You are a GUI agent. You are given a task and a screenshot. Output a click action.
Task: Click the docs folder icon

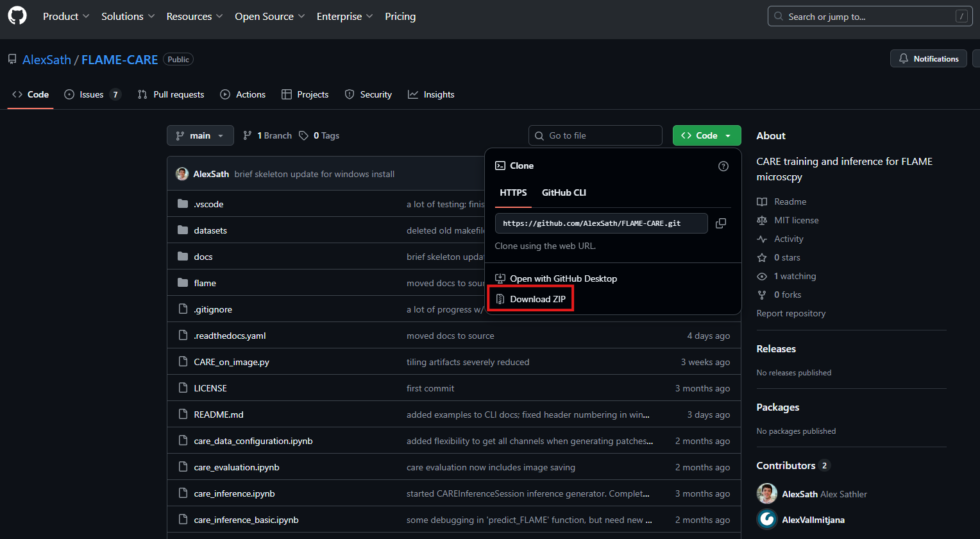(183, 257)
